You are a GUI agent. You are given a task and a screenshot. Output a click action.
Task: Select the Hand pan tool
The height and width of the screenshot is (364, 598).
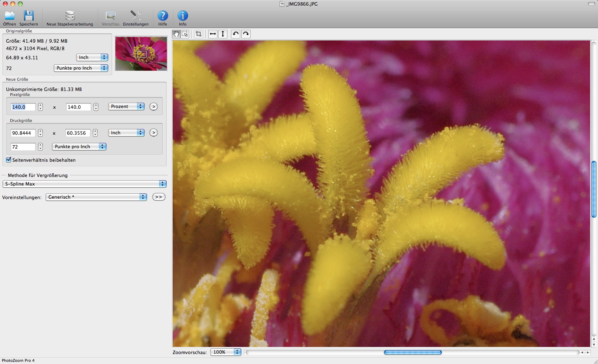point(176,34)
